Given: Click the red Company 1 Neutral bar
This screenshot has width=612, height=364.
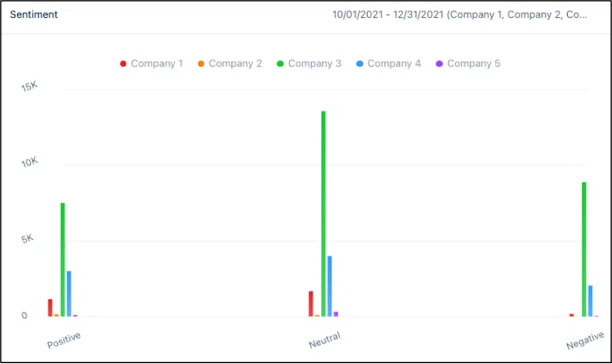Looking at the screenshot, I should pyautogui.click(x=311, y=304).
